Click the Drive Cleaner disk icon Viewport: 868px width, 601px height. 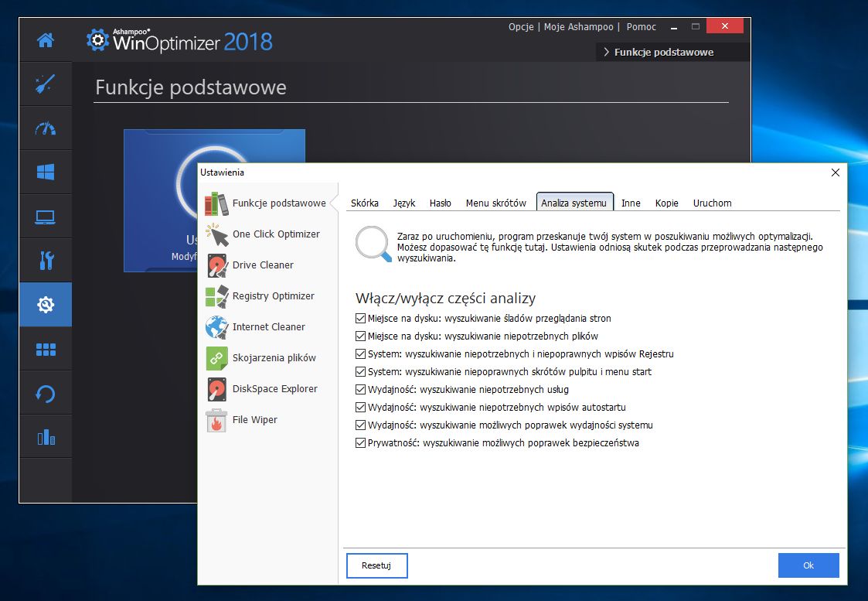coord(216,265)
